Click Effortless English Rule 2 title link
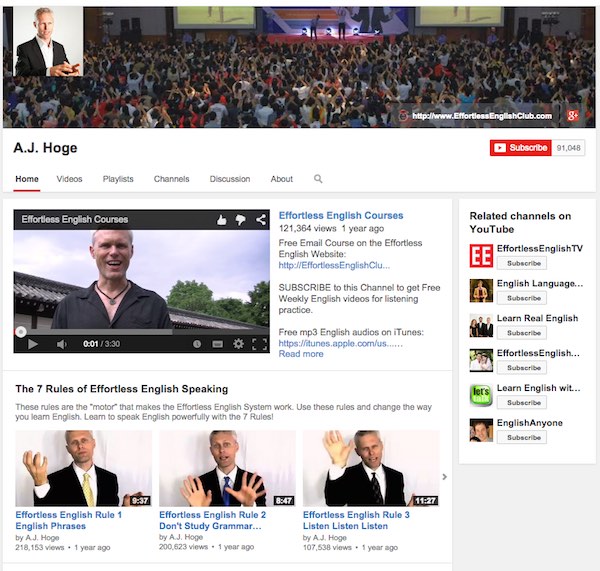 [x=212, y=520]
